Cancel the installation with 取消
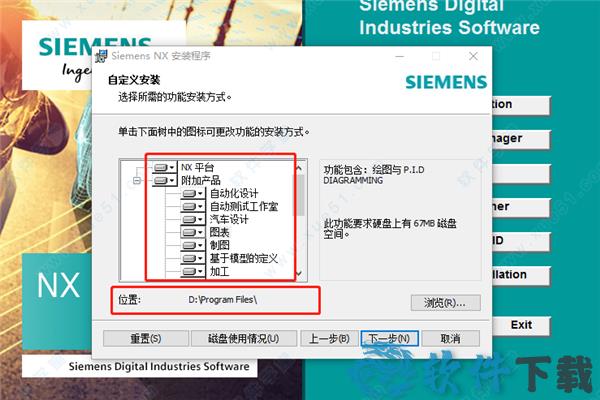 [449, 338]
